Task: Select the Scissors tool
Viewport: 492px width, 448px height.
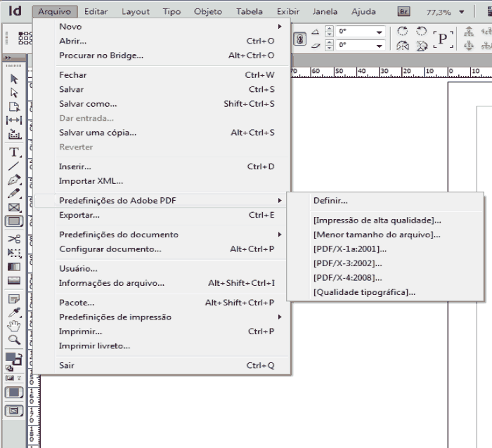Action: [14, 239]
